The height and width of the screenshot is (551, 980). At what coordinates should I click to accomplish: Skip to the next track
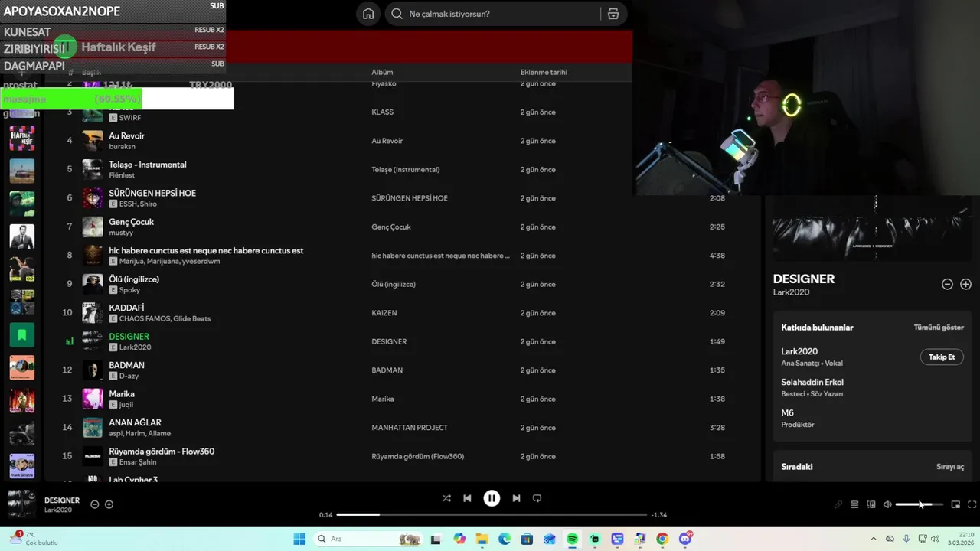[516, 498]
